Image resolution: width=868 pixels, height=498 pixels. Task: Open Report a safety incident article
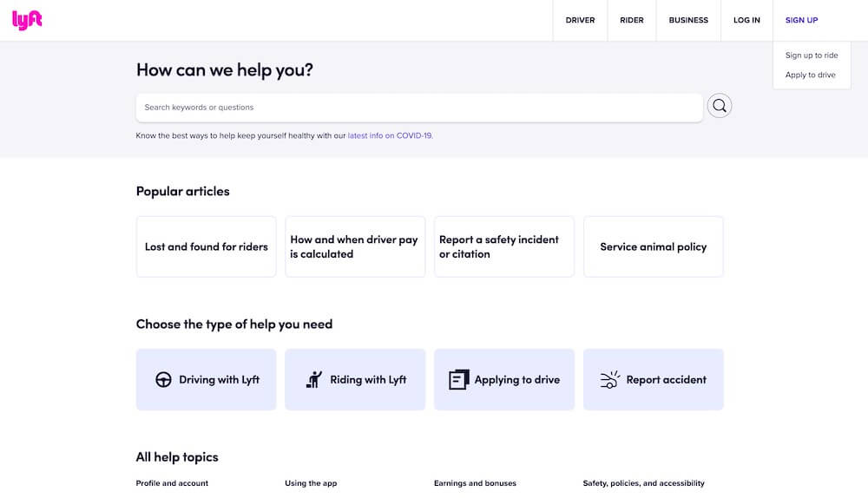pos(503,246)
